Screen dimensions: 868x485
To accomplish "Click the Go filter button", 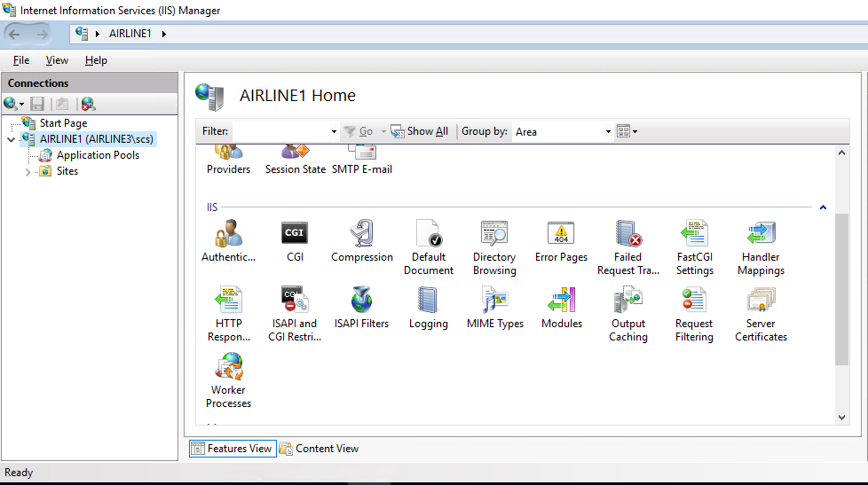I will click(359, 131).
